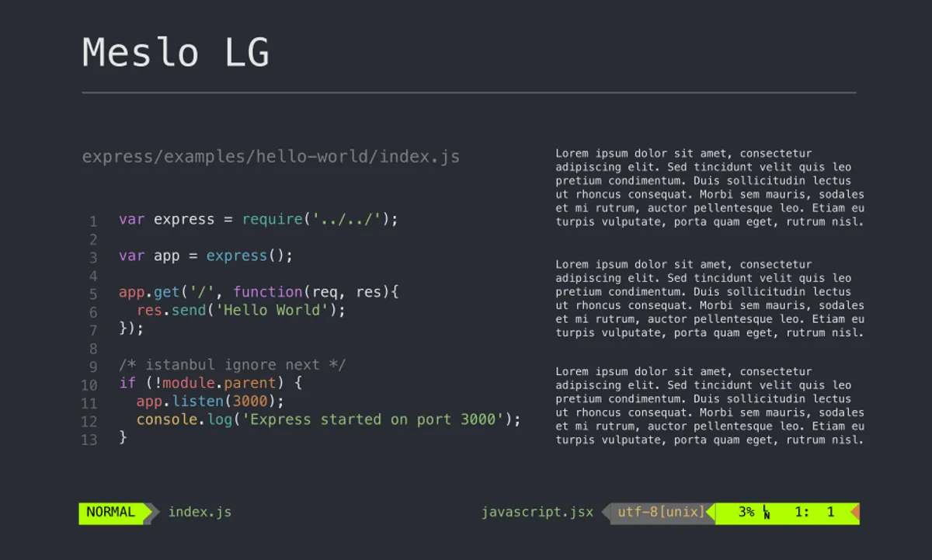Click the third Lorem ipsum paragraph

710,406
